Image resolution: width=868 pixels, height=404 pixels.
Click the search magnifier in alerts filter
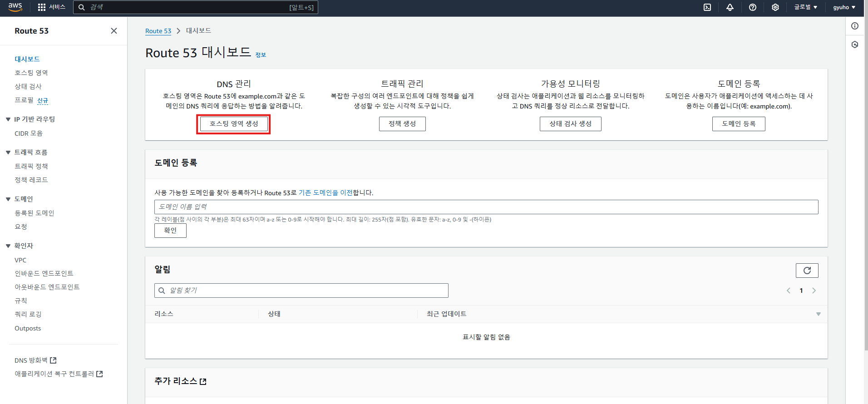coord(162,291)
